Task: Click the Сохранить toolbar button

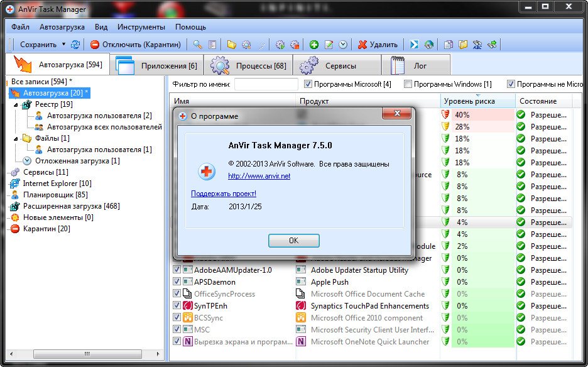Action: click(38, 45)
